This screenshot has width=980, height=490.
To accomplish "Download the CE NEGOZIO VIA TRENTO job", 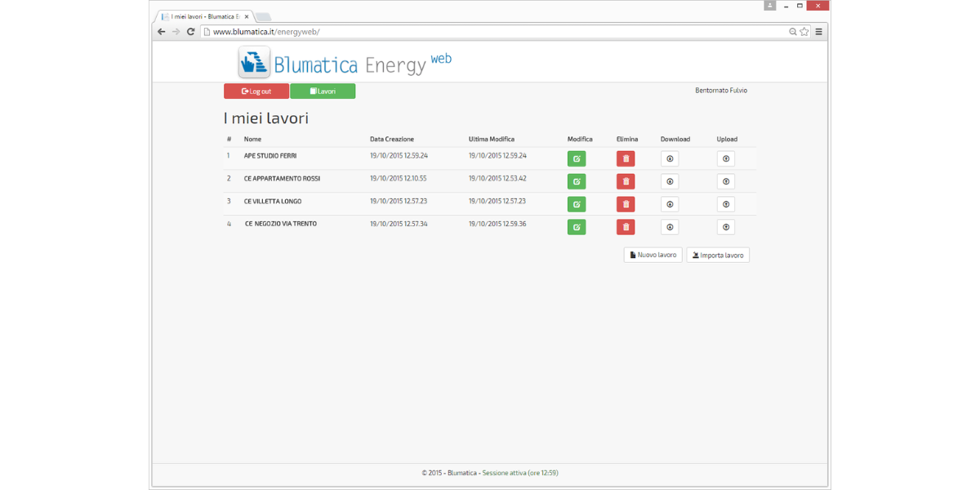I will pyautogui.click(x=670, y=227).
